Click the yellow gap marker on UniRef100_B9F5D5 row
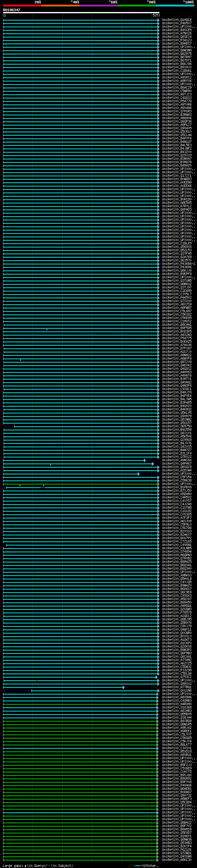The width and height of the screenshot is (197, 868). (47, 329)
